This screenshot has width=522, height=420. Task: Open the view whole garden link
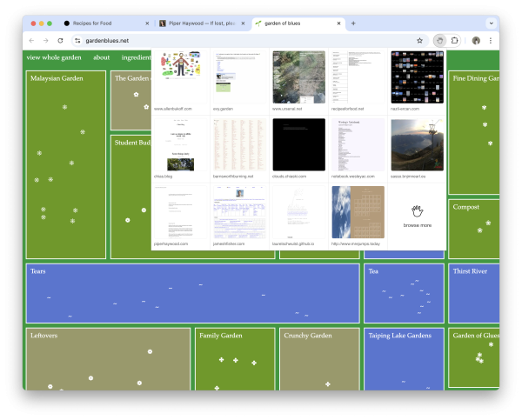[54, 57]
